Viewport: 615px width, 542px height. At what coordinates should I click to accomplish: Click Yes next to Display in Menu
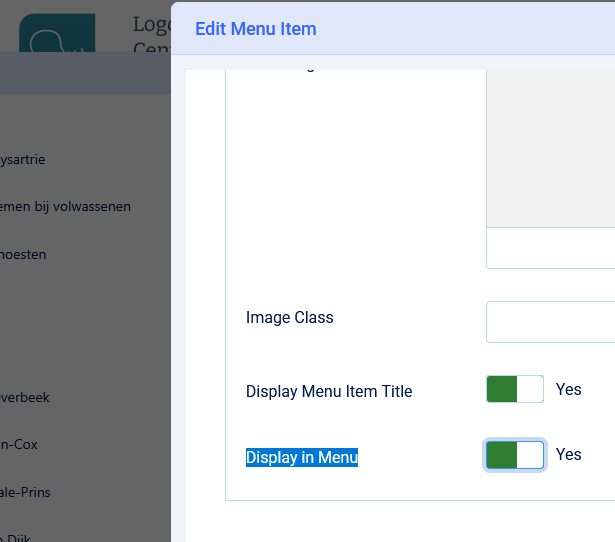click(x=568, y=454)
